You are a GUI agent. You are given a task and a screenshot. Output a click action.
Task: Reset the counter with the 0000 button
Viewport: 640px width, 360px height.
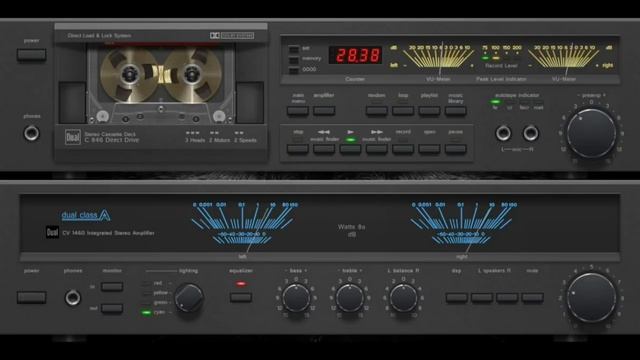click(x=294, y=70)
